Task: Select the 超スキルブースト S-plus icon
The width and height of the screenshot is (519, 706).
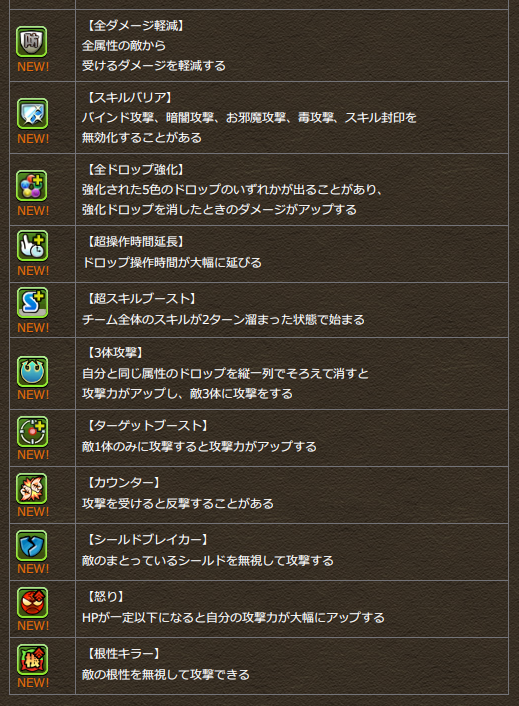Action: 32,303
